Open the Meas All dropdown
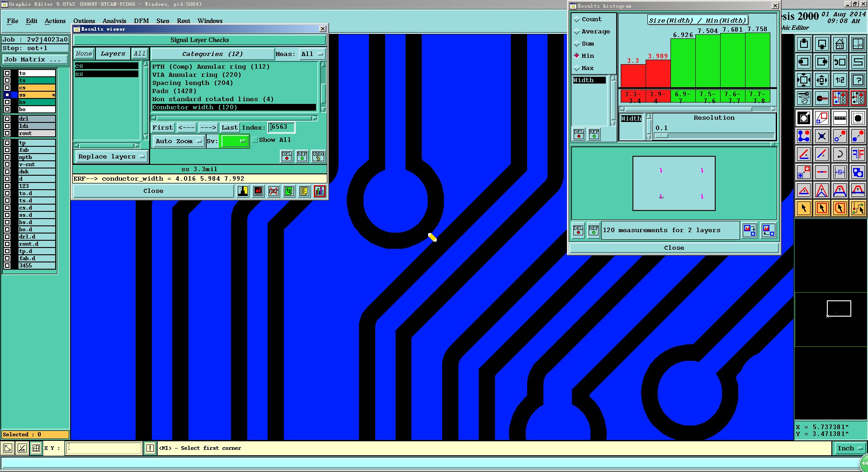The width and height of the screenshot is (868, 472). click(312, 54)
